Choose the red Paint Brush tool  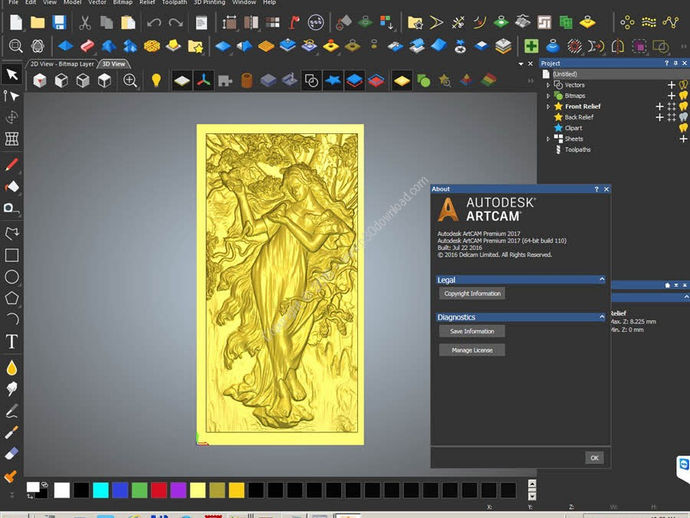coord(12,165)
